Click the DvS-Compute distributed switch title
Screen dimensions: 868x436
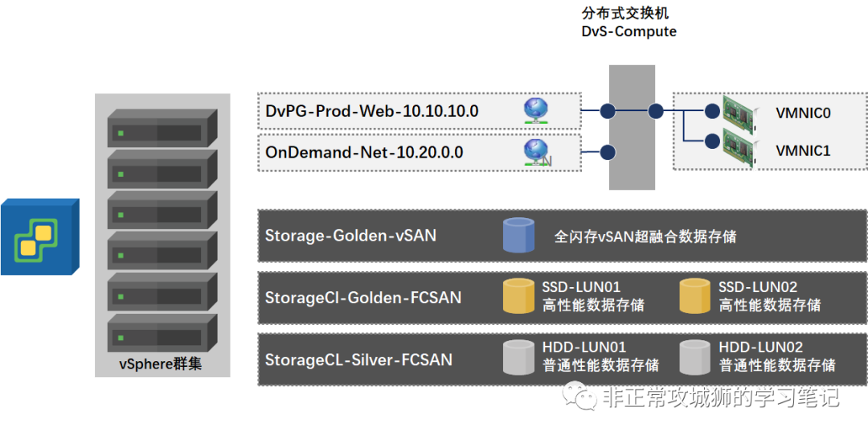coord(628,32)
